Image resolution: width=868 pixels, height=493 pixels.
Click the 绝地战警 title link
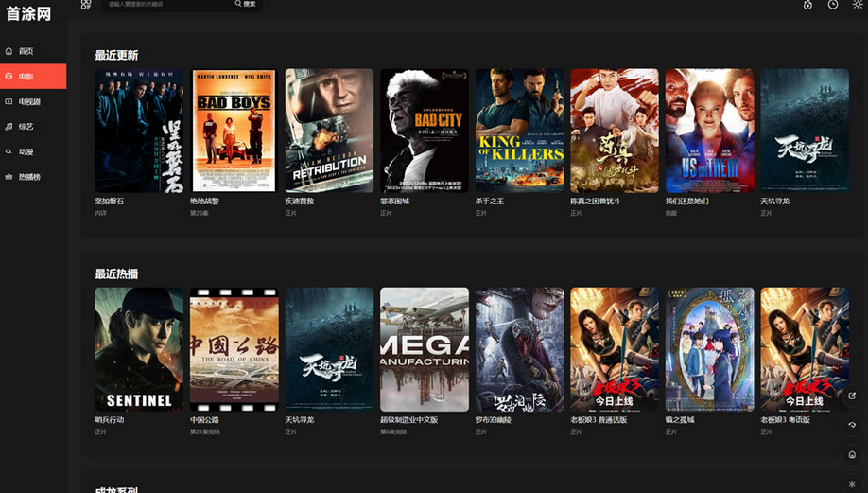pos(205,201)
